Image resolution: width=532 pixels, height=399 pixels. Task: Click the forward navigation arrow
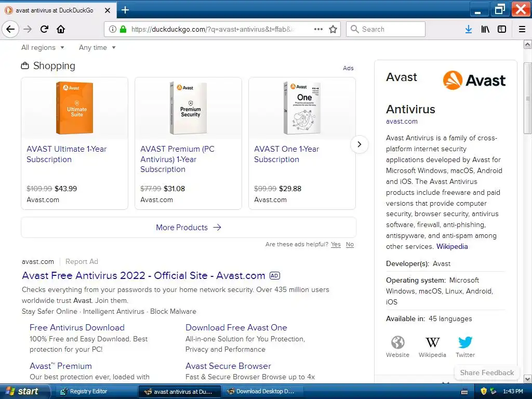28,29
